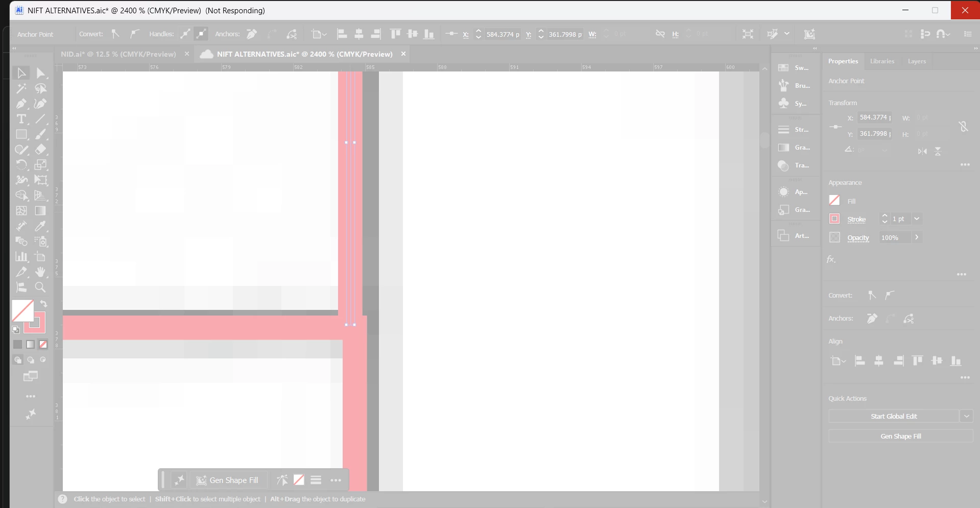Open the Symbols collapsed panel
Image resolution: width=980 pixels, height=508 pixels.
(x=794, y=104)
